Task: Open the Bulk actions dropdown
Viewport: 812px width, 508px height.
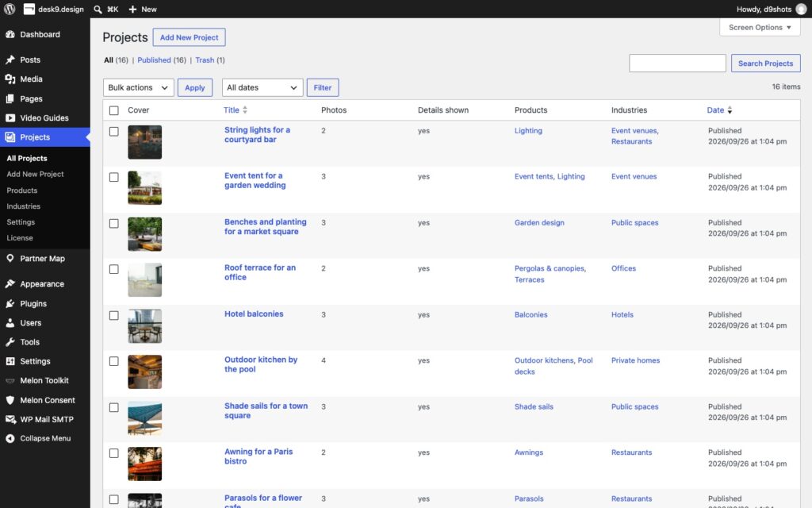Action: click(138, 87)
